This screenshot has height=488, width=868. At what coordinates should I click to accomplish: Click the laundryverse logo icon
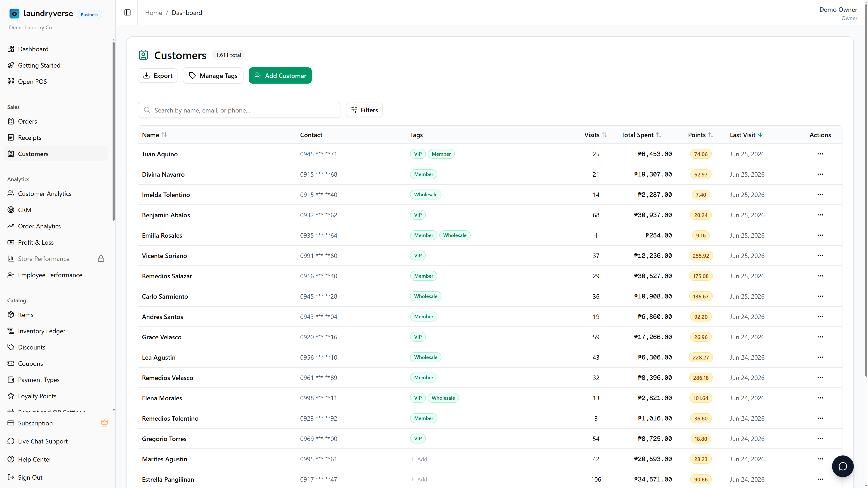[14, 14]
